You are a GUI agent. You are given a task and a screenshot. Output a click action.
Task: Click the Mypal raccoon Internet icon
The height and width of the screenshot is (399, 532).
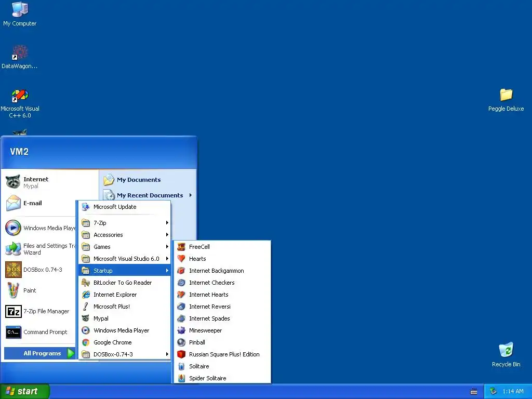tap(13, 182)
